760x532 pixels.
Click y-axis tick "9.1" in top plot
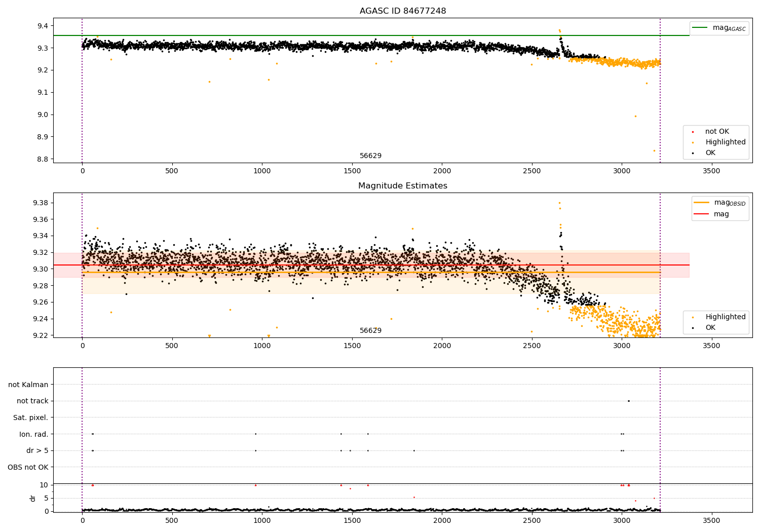coord(43,92)
